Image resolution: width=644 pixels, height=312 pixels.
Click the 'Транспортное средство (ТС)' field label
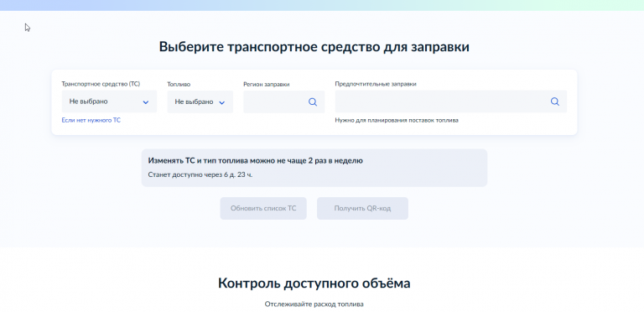[101, 84]
